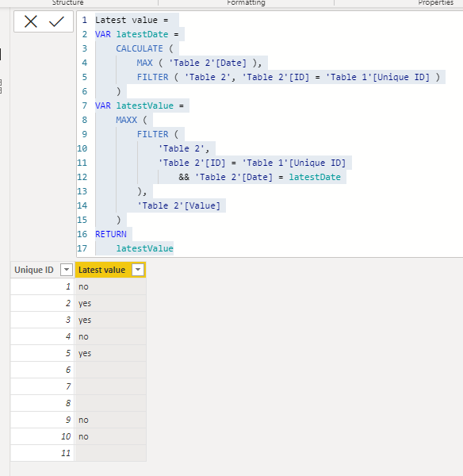This screenshot has height=476, width=463.
Task: Open the Unique ID column filter dropdown
Action: (67, 270)
